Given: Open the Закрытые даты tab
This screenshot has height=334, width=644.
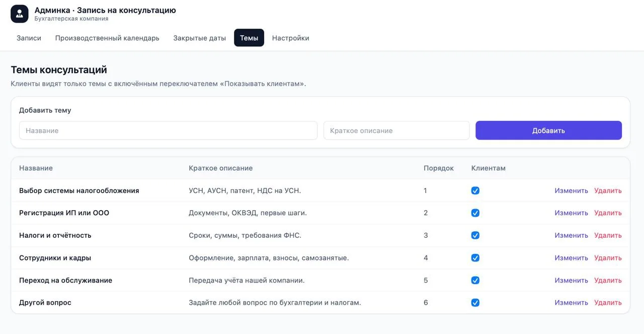Looking at the screenshot, I should point(200,38).
